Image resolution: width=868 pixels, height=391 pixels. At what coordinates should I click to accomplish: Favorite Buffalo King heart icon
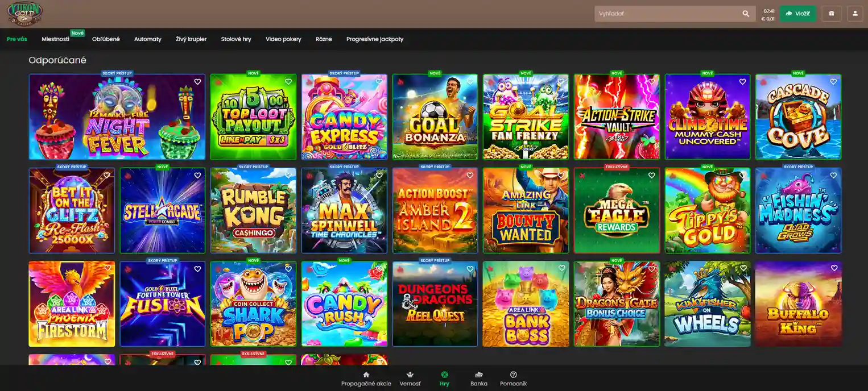tap(834, 268)
